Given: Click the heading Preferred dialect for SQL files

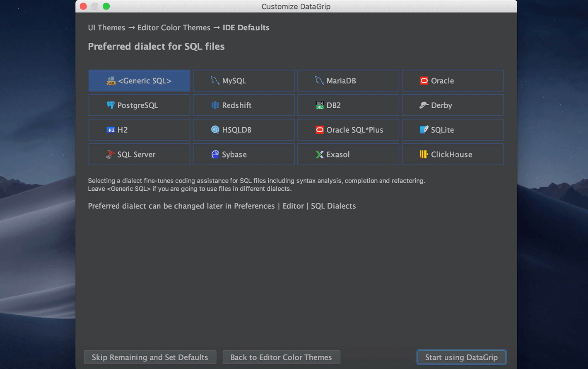Looking at the screenshot, I should tap(156, 46).
